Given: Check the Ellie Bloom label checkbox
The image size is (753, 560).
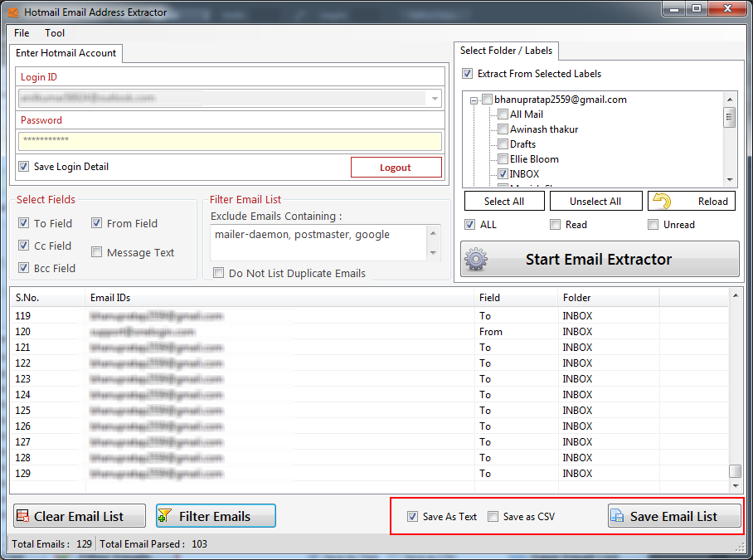Looking at the screenshot, I should click(x=503, y=159).
